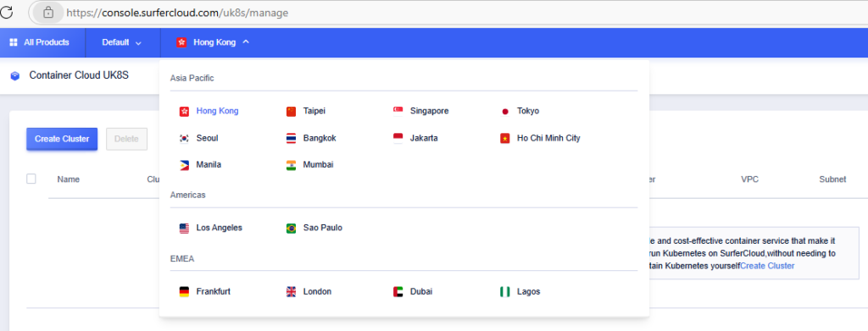868x331 pixels.
Task: Select Dubai from EMEA regions
Action: tap(421, 291)
